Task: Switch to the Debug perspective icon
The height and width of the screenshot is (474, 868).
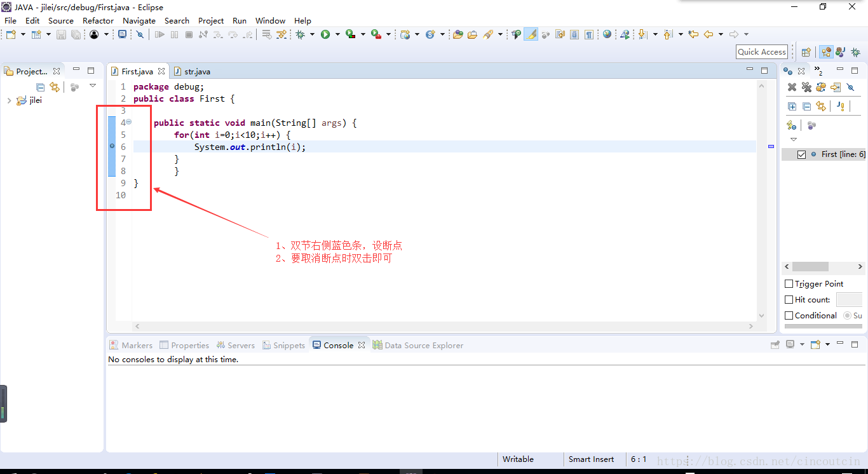Action: click(855, 52)
